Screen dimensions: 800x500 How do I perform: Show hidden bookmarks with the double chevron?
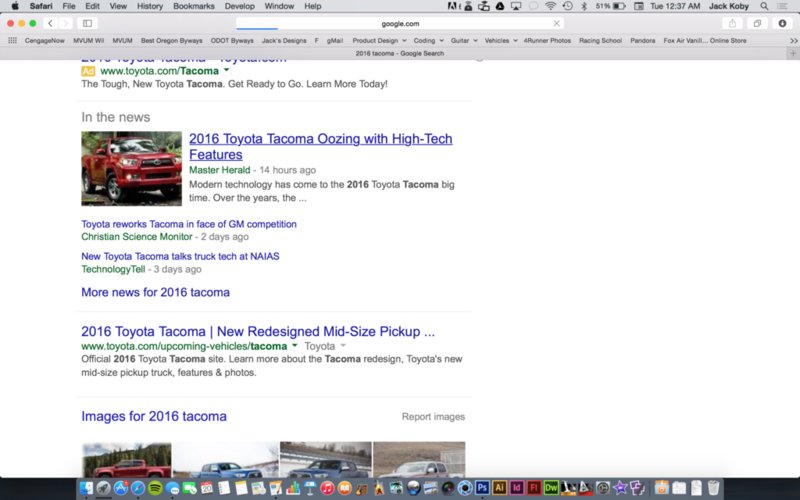[x=793, y=40]
